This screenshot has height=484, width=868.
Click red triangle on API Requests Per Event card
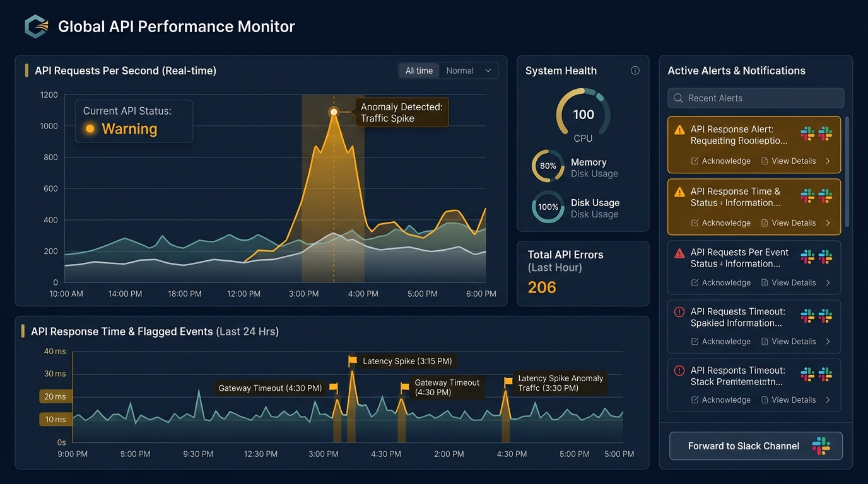pos(679,253)
